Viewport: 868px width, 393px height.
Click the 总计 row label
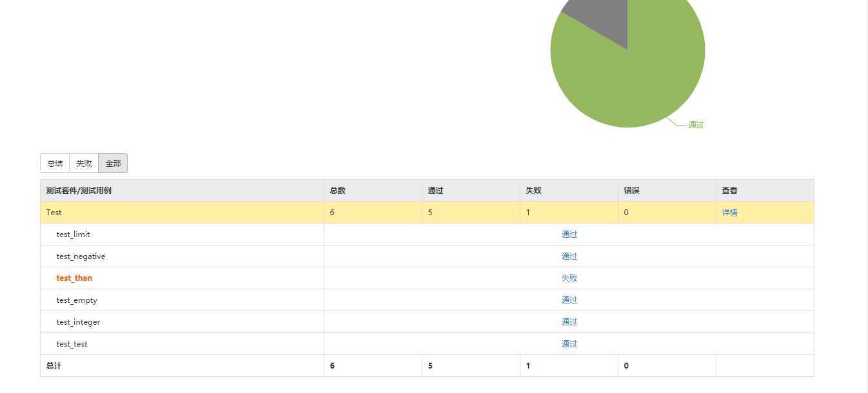(x=54, y=366)
